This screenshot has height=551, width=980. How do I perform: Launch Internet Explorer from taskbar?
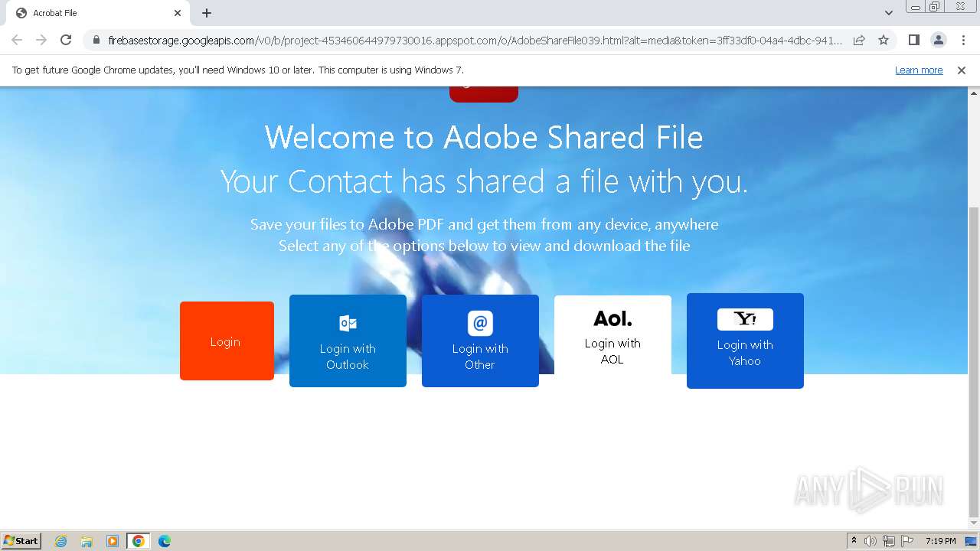pos(60,541)
